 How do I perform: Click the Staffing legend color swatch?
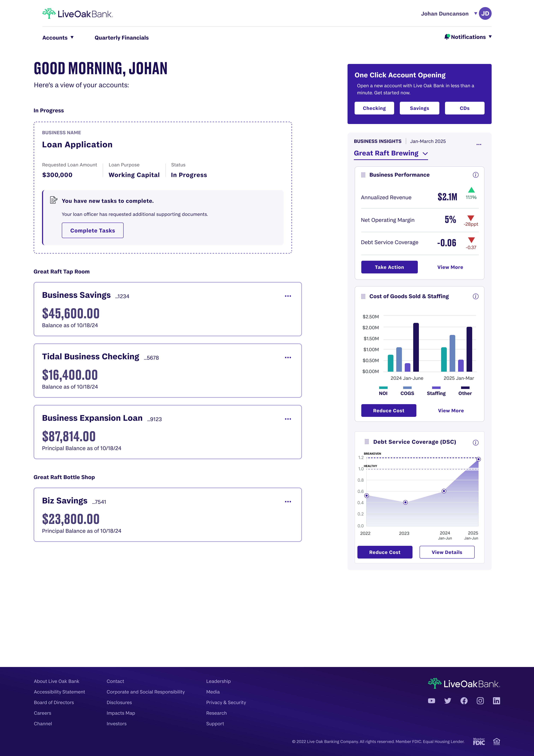[436, 388]
